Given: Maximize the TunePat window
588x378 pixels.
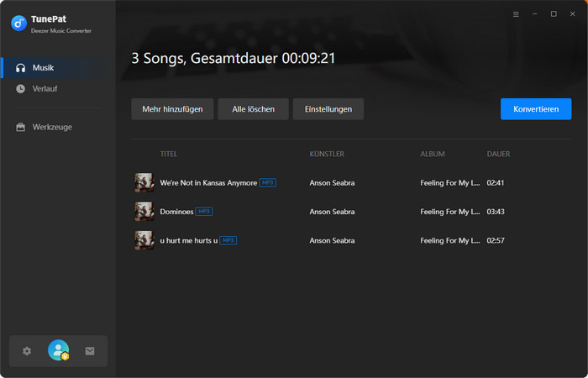Looking at the screenshot, I should pyautogui.click(x=554, y=14).
